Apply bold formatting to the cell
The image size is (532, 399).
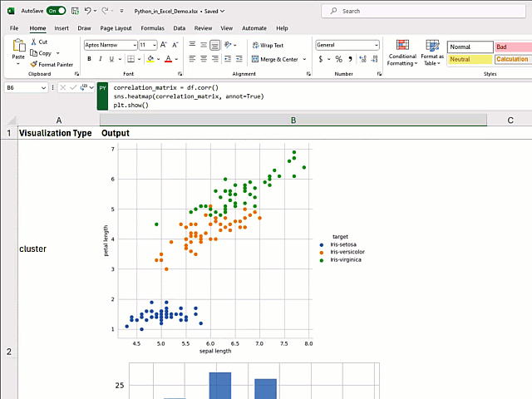pyautogui.click(x=89, y=59)
